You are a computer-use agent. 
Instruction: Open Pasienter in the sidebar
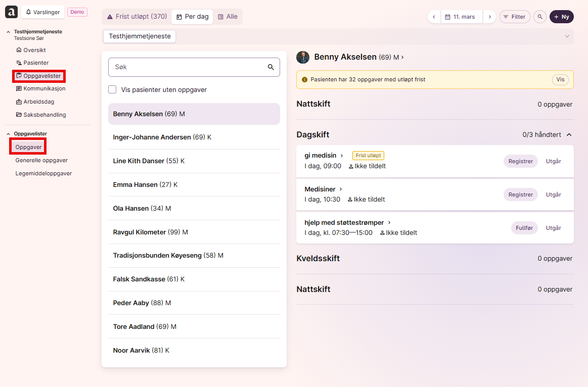[33, 63]
